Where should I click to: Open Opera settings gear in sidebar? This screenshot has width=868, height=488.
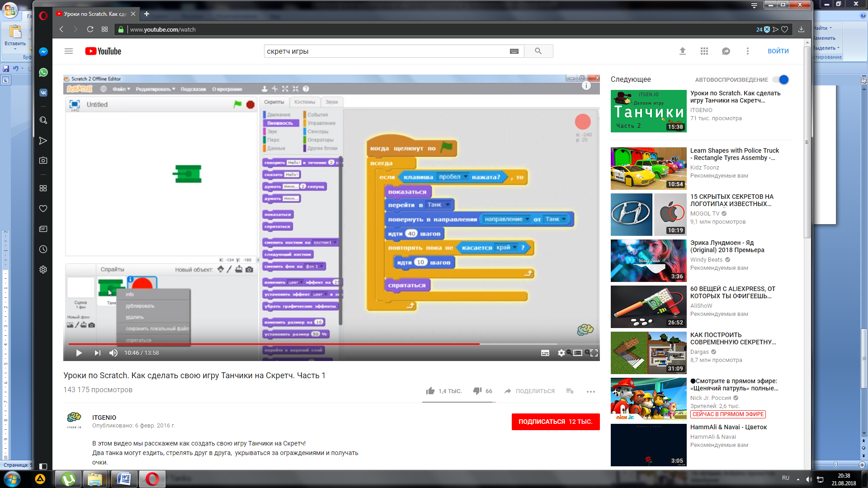coord(43,269)
